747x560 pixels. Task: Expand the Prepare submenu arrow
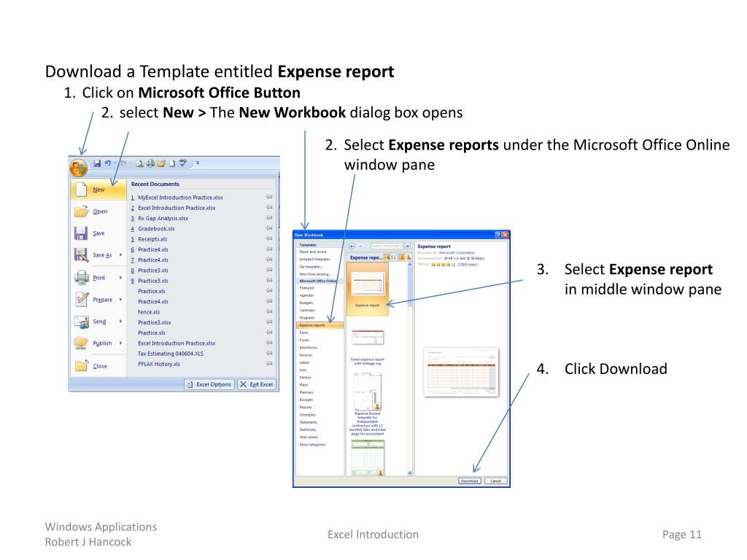coord(120,300)
